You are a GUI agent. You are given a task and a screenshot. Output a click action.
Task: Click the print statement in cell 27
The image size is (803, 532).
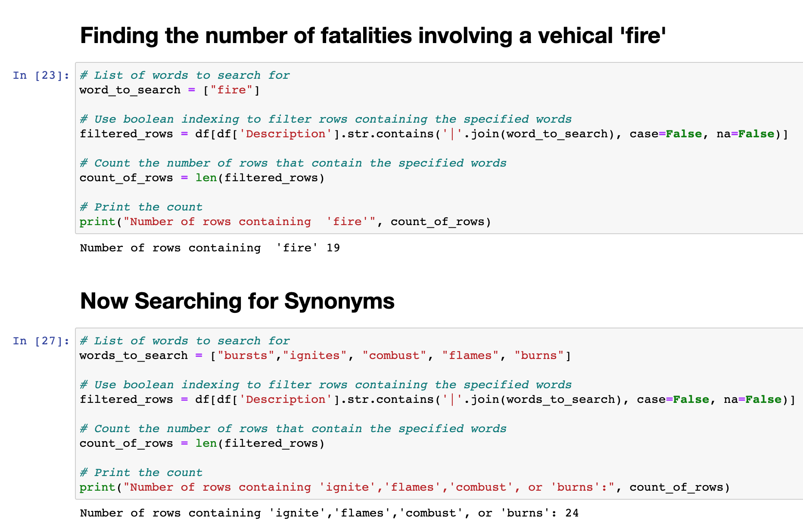coord(404,488)
